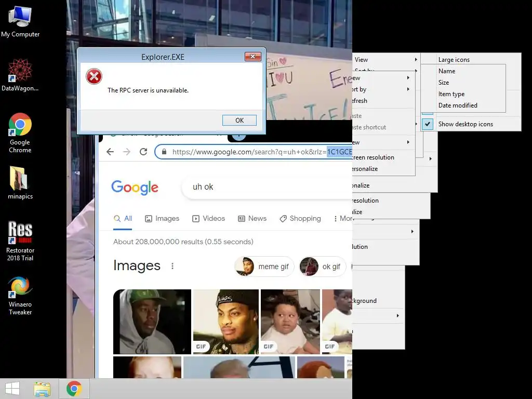The height and width of the screenshot is (399, 532).
Task: Select the All search tab
Action: tap(123, 219)
